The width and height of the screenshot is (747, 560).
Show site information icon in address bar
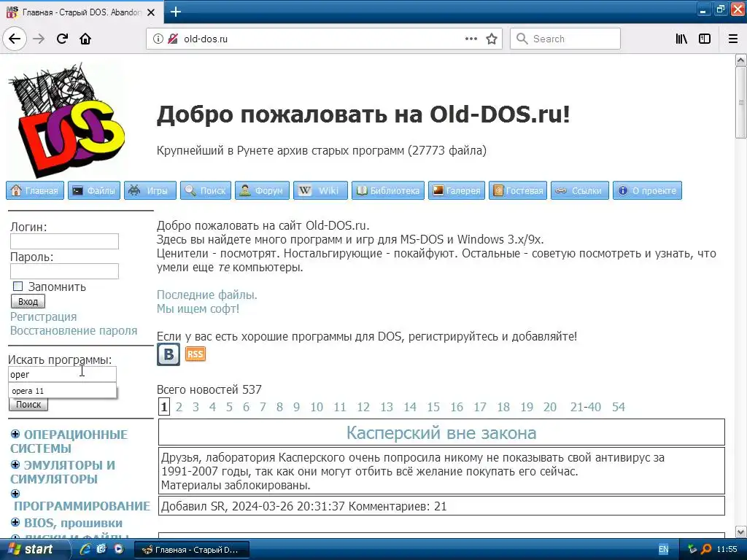point(158,39)
